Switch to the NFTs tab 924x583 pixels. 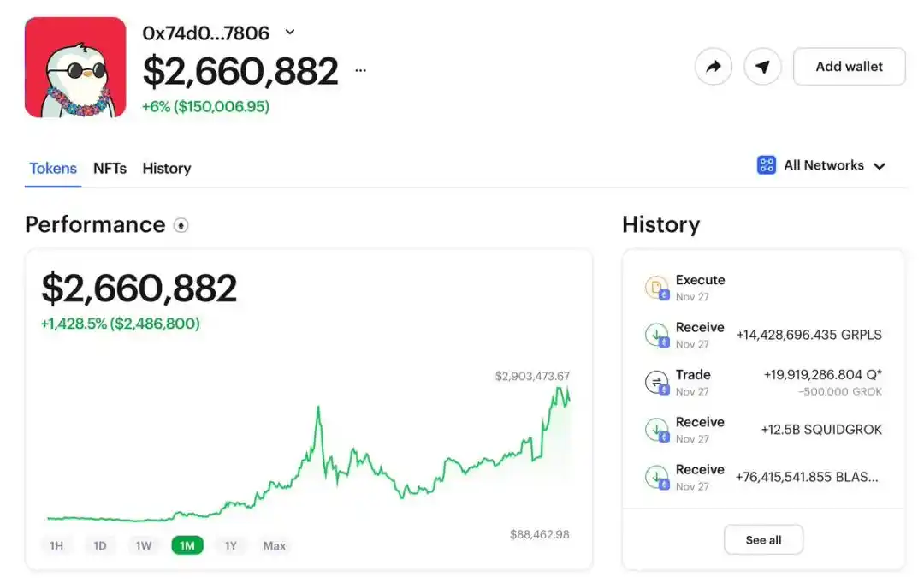point(110,169)
